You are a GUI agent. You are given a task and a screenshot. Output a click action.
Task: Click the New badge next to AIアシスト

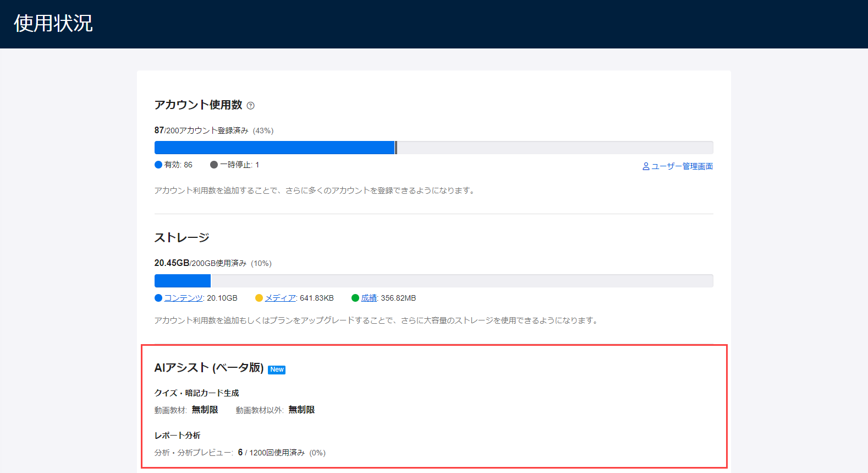(277, 369)
